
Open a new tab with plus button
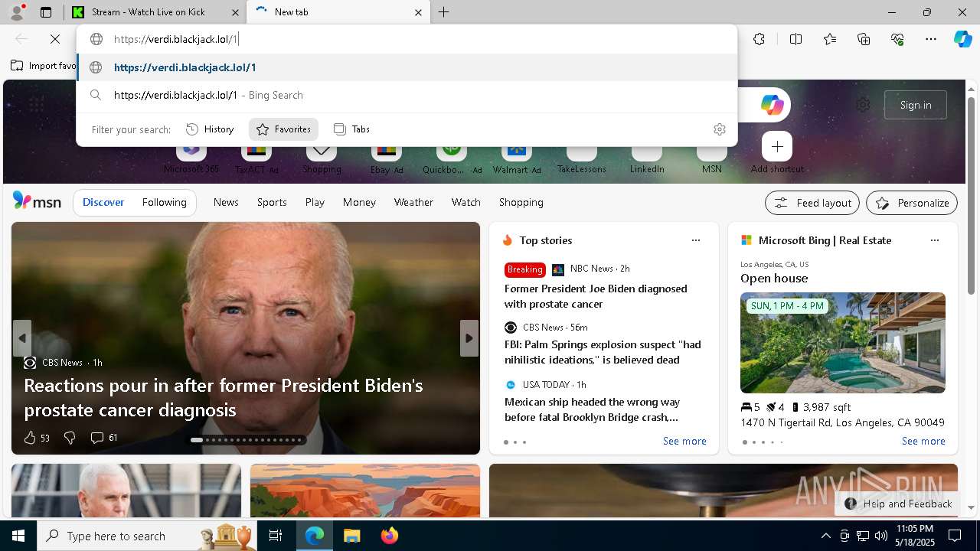point(444,12)
